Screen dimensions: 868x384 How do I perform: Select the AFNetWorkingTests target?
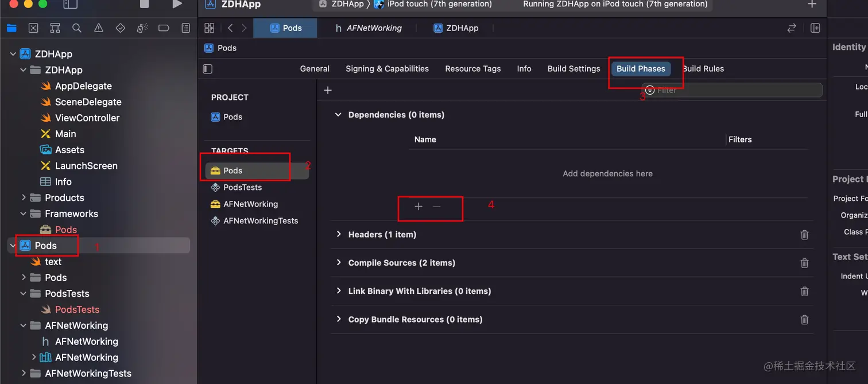pyautogui.click(x=261, y=221)
